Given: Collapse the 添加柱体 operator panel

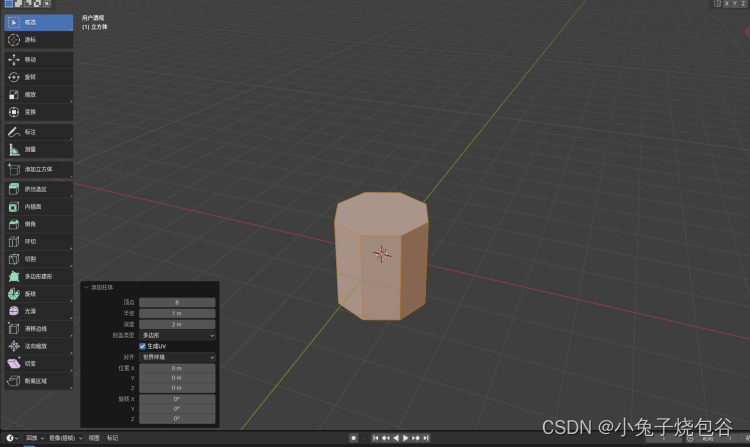Looking at the screenshot, I should click(86, 287).
